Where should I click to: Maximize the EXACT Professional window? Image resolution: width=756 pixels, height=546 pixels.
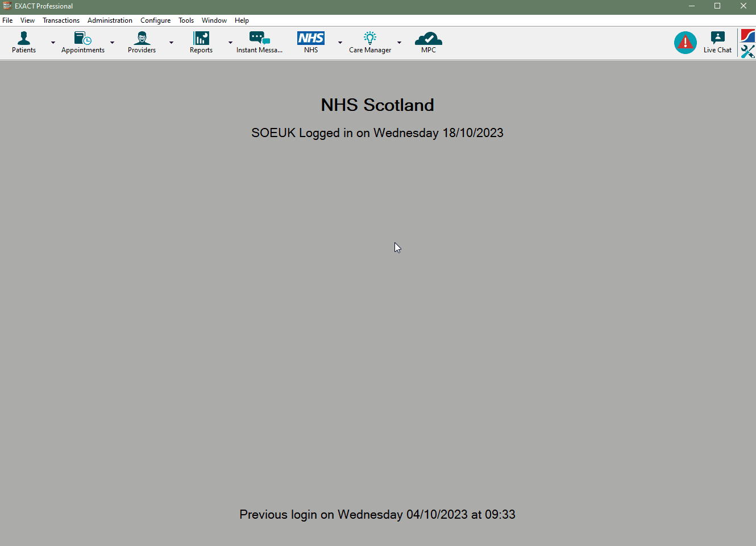[x=717, y=6]
